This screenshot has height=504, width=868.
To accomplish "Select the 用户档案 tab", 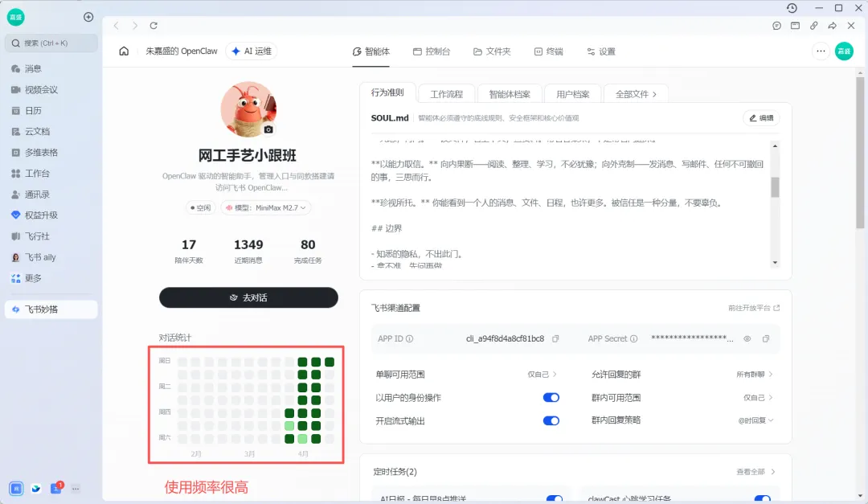I will [573, 94].
